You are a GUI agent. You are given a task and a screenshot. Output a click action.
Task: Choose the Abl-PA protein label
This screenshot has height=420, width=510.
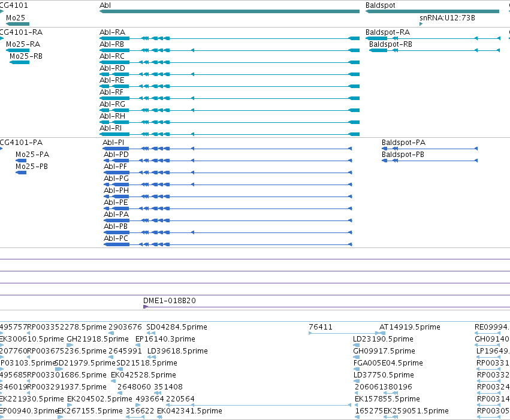[116, 214]
